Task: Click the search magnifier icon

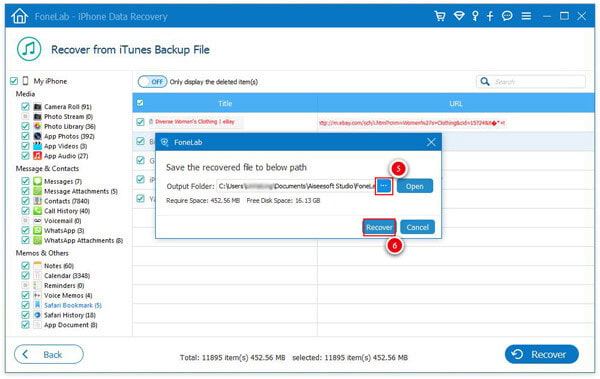Action: [484, 82]
